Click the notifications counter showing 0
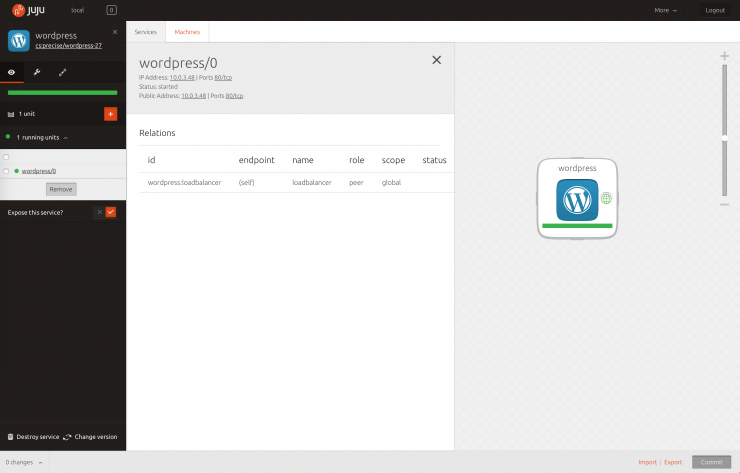The image size is (740, 473). 111,10
